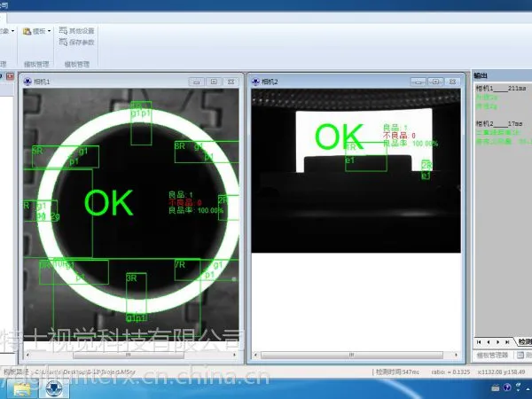Click the right scroll arrow in 相机1
The image size is (532, 399).
coord(234,355)
